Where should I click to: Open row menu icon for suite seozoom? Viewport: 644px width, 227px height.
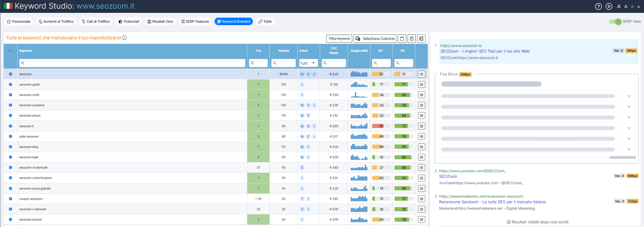(421, 136)
